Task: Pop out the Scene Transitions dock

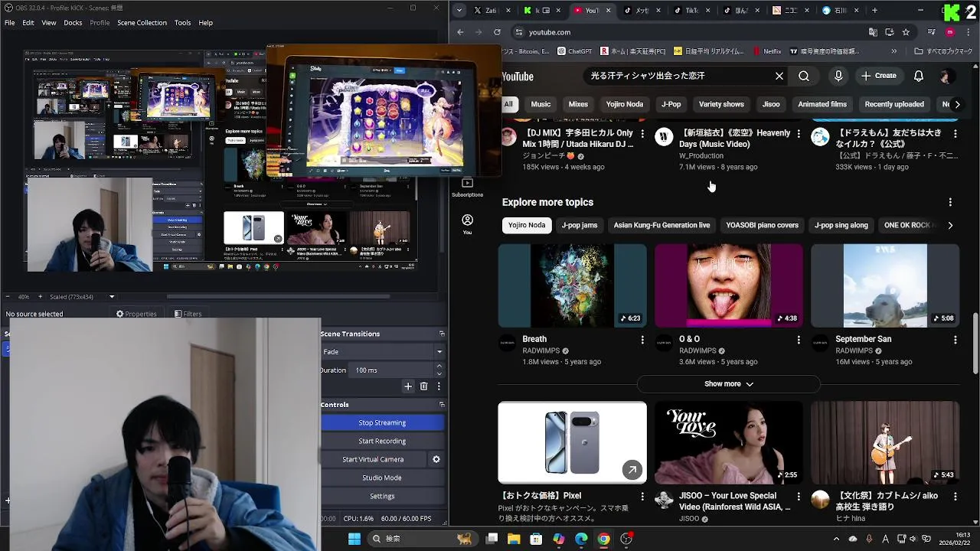Action: (x=441, y=334)
